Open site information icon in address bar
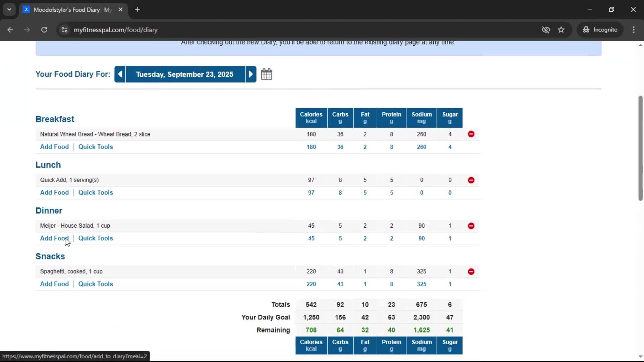Screen dimensions: 644x362 tap(64, 29)
